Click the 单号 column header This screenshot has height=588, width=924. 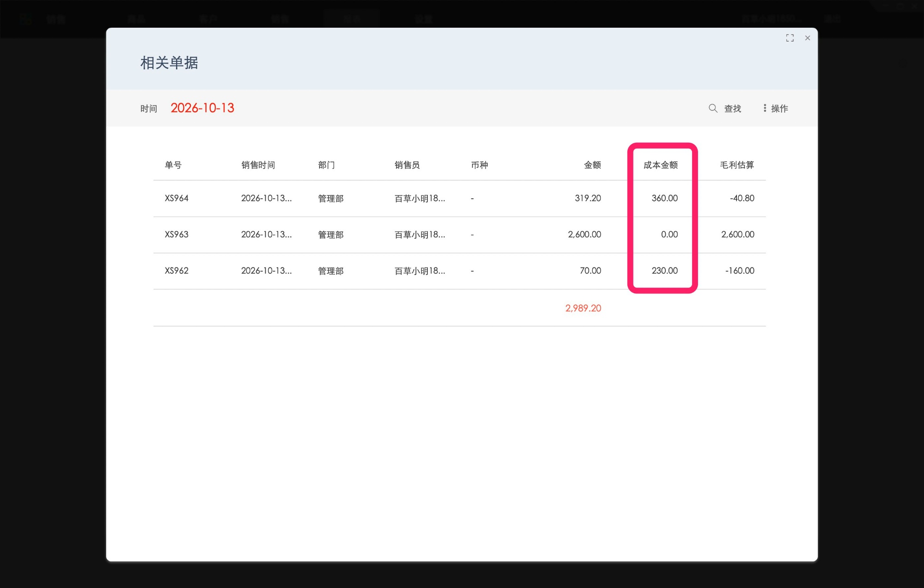coord(173,165)
